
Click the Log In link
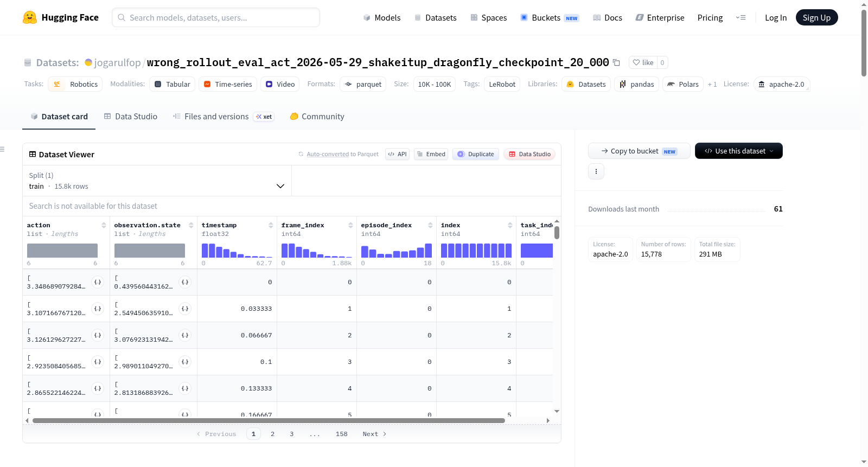pos(776,17)
